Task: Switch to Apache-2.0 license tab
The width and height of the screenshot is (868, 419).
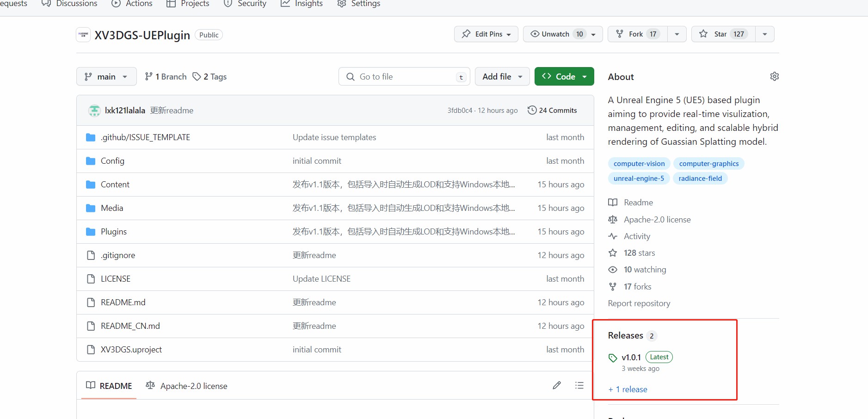Action: pyautogui.click(x=186, y=386)
